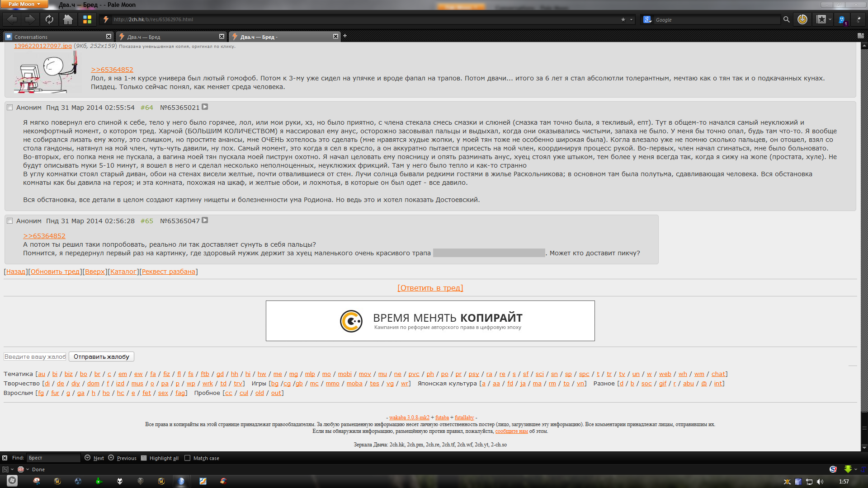The image size is (868, 488).
Task: Open new tab with plus button
Action: tap(345, 36)
